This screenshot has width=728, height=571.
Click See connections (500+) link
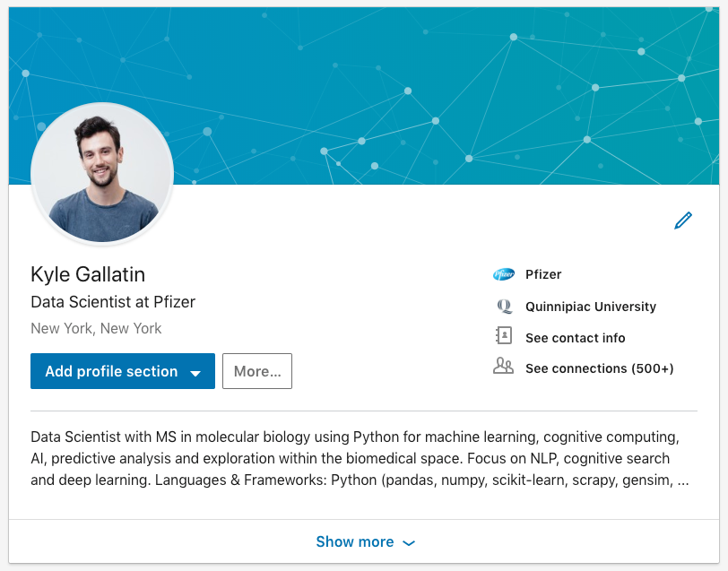[600, 368]
